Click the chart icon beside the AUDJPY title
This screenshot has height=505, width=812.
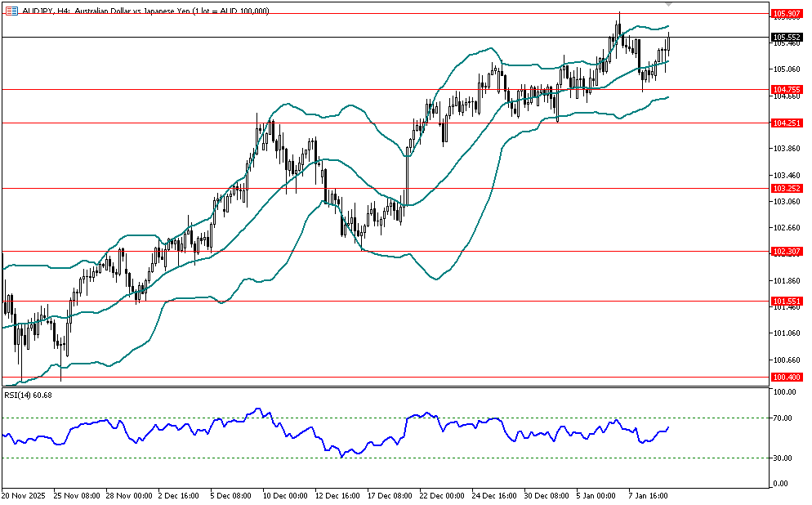tap(10, 11)
